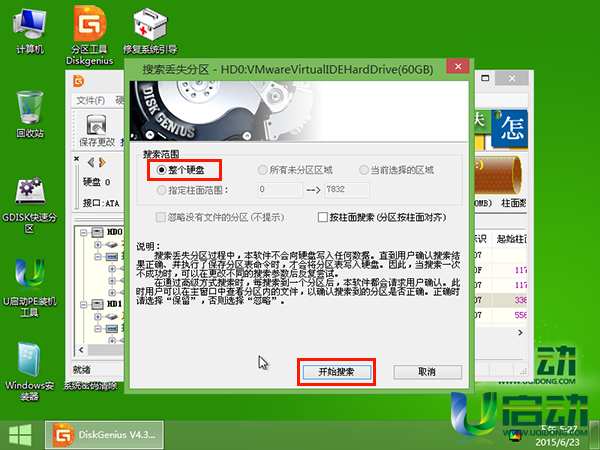600x450 pixels.
Task: Launch GDISK快速分区 from the desktop
Action: 29,205
